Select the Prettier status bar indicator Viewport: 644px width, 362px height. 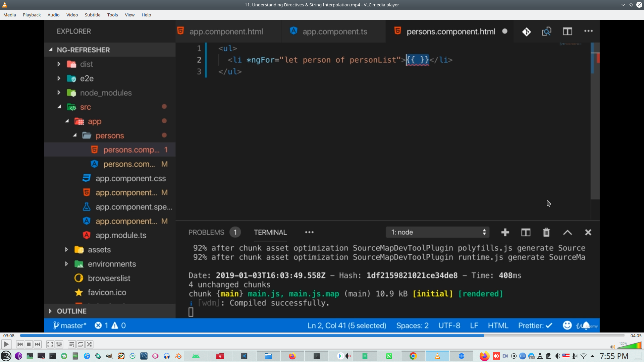tap(535, 325)
